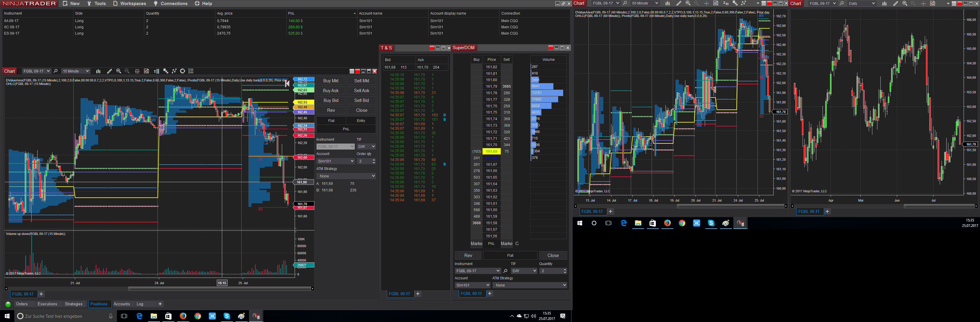Open chart properties list icon in 15 Minute chart

(x=191, y=71)
